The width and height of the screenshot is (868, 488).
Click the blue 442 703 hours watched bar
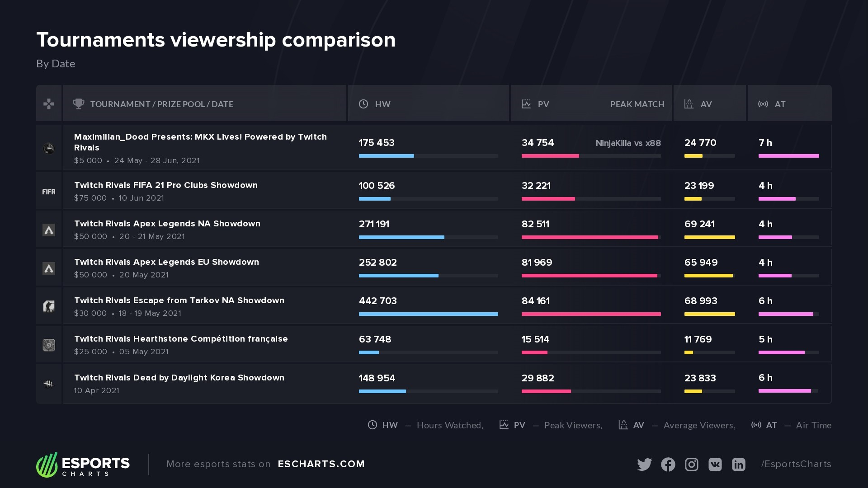[428, 314]
